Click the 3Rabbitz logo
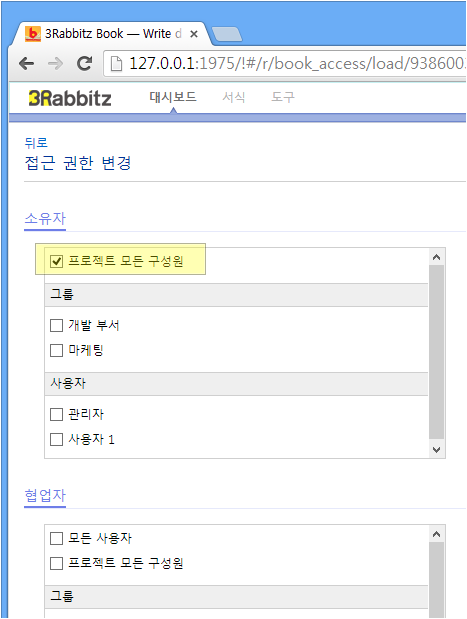 click(x=69, y=98)
